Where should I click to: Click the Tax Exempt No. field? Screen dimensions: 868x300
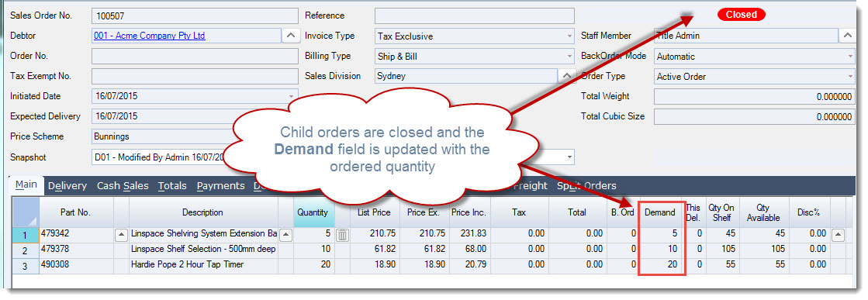click(x=195, y=77)
